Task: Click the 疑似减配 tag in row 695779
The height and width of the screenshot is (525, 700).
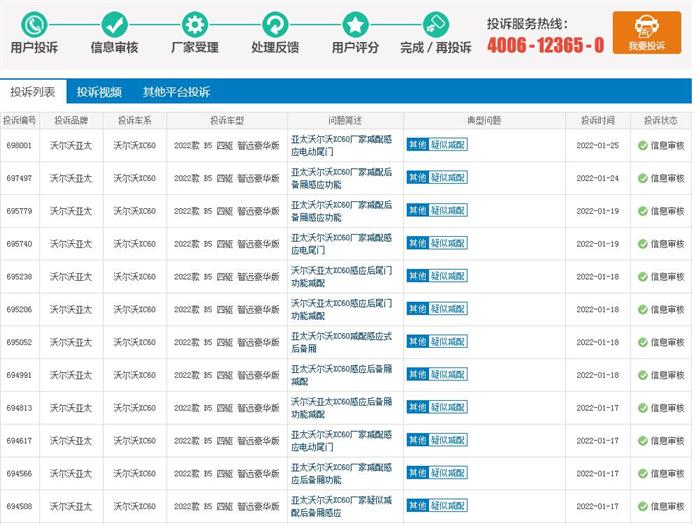Action: [x=448, y=210]
